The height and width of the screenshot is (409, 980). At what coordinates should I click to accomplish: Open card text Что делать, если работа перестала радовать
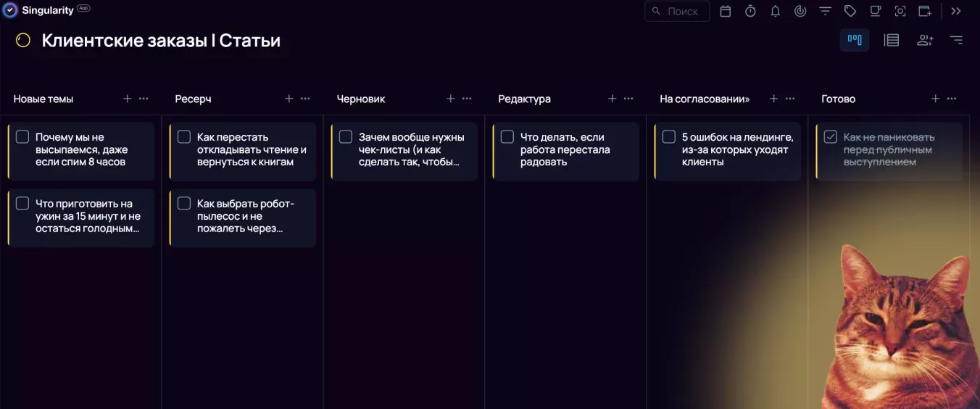coord(565,149)
